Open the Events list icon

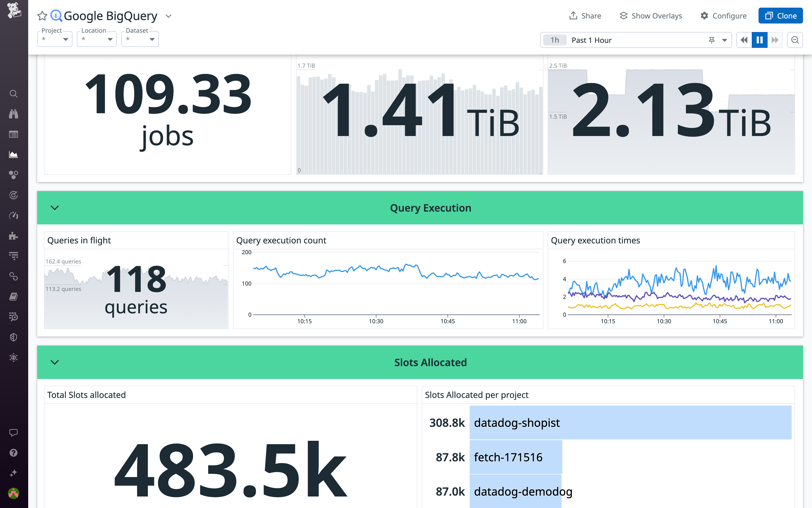14,134
